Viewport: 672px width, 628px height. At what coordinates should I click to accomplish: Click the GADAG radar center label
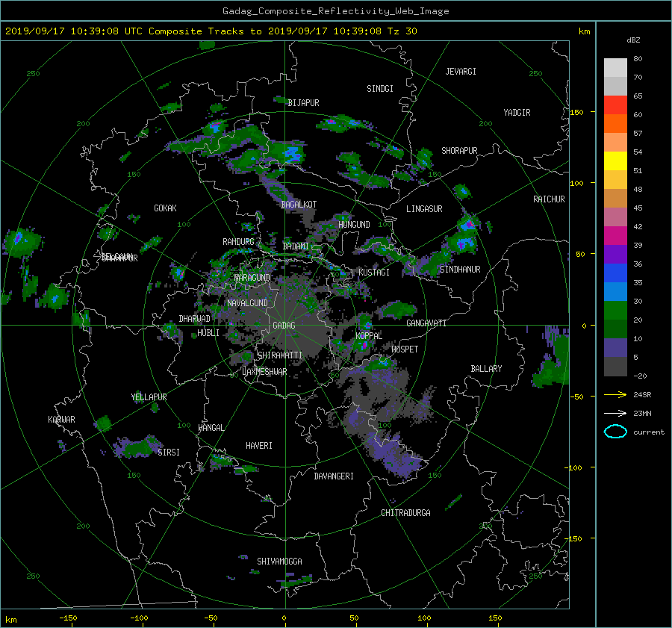(284, 326)
